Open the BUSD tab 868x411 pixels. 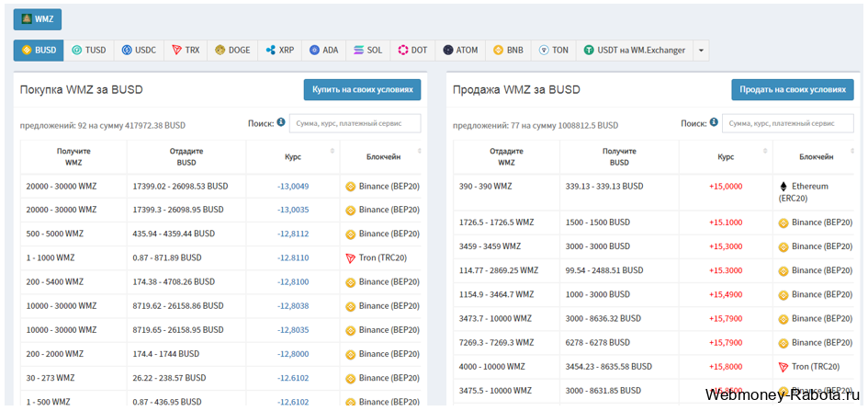click(39, 50)
